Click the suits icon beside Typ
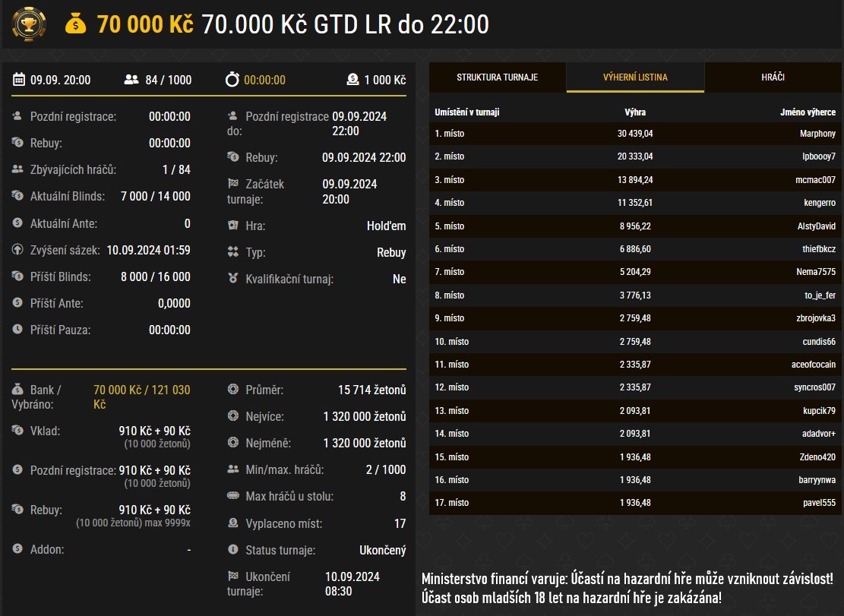This screenshot has height=616, width=844. point(233,251)
